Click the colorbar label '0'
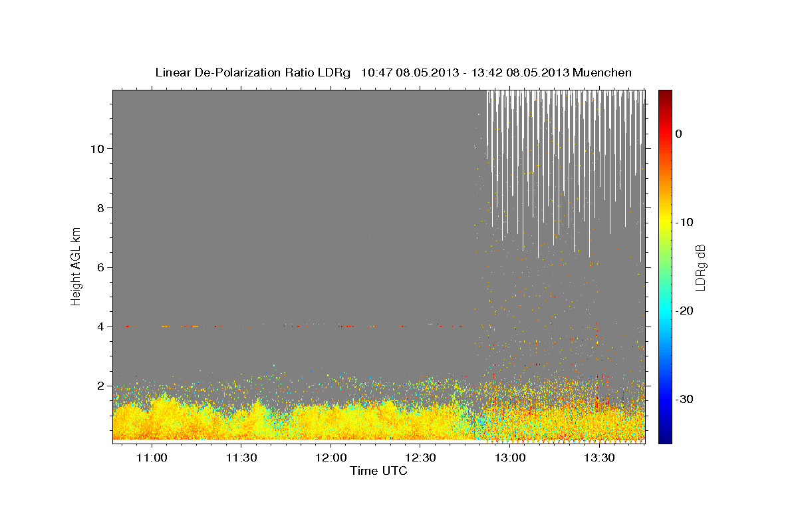The width and height of the screenshot is (798, 532). tap(679, 134)
